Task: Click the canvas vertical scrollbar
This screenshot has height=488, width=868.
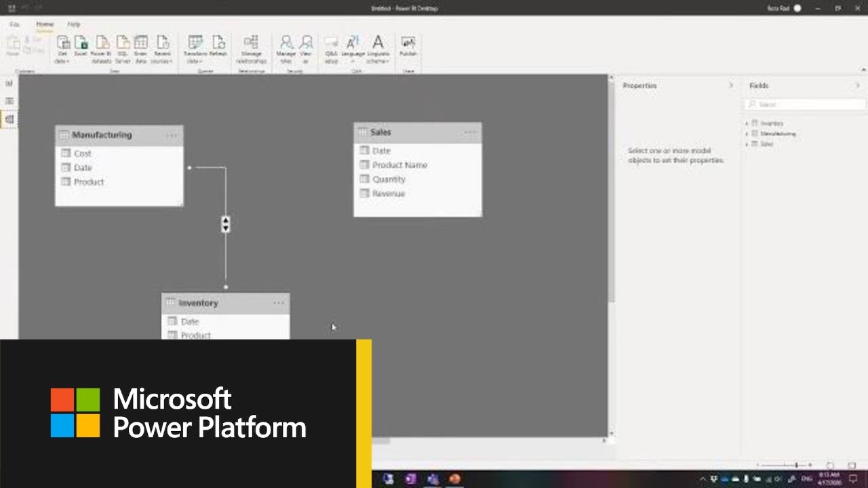Action: (x=612, y=193)
